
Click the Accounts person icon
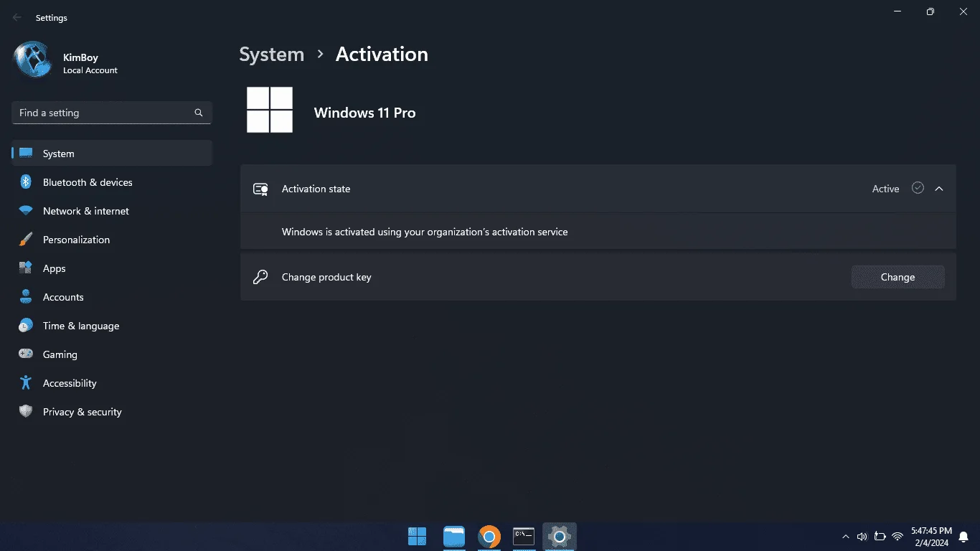(26, 297)
